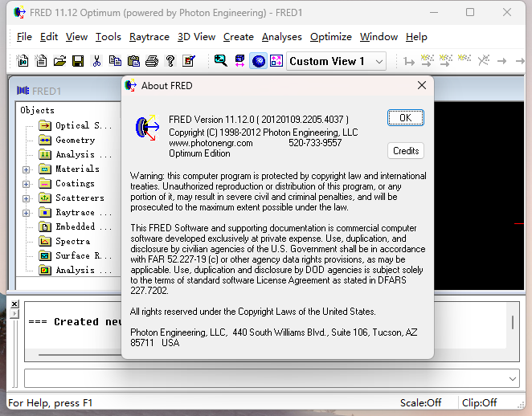The image size is (532, 416).
Task: Open the 3D View menu
Action: (x=196, y=37)
